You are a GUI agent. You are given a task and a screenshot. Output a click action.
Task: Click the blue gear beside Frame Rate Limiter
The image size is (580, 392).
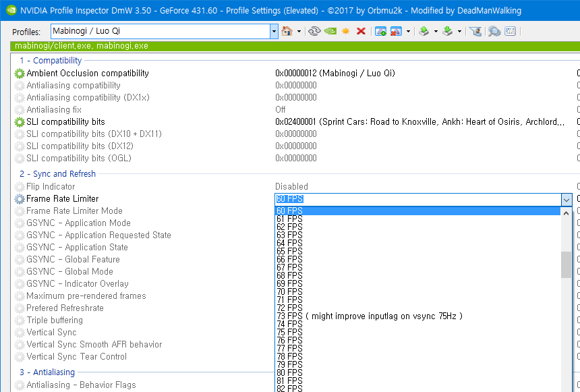pos(20,199)
